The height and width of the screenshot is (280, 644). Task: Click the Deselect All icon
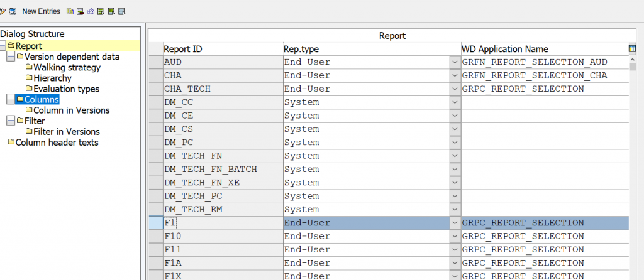click(121, 11)
